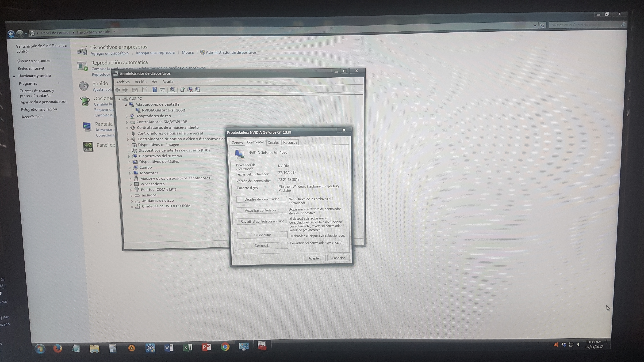Click the show/hide action pane toolbar icon
Screen dimensions: 644x362
tap(162, 90)
